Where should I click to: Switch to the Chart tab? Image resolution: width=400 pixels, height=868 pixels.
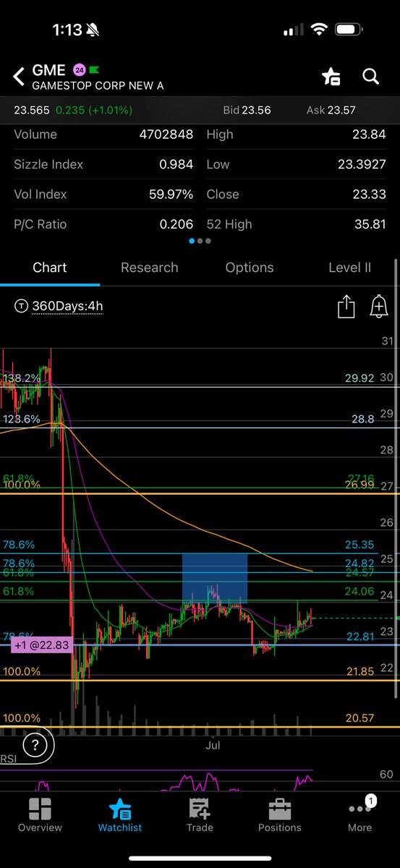(50, 268)
